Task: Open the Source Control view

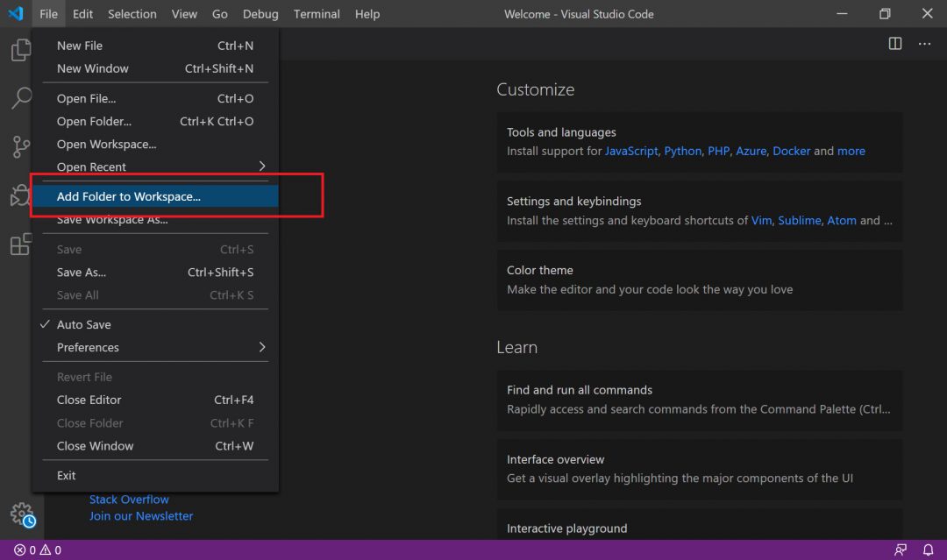Action: 20,146
